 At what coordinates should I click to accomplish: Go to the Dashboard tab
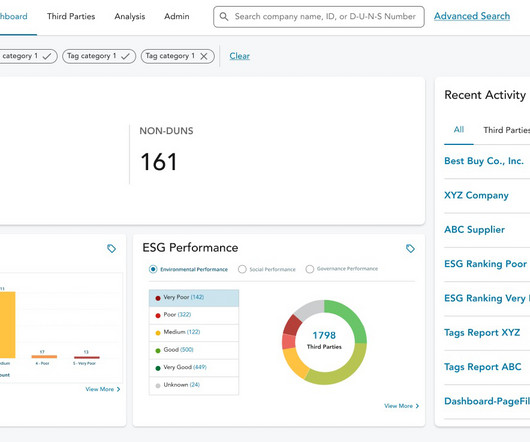tap(14, 16)
